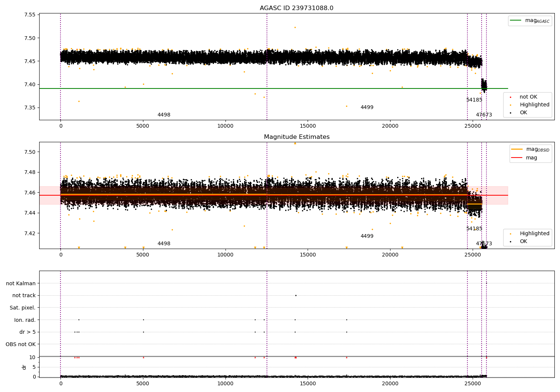Click the "Magnitude Estimates" plot title

(296, 137)
